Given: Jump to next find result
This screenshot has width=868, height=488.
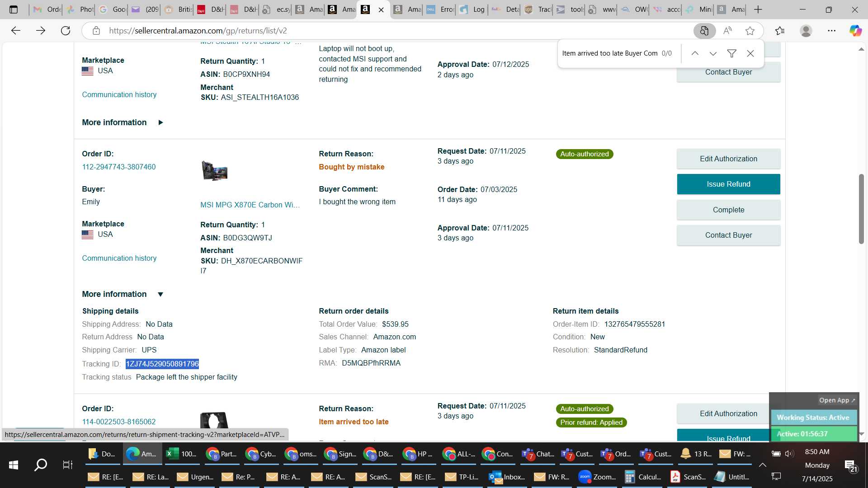Looking at the screenshot, I should coord(713,53).
